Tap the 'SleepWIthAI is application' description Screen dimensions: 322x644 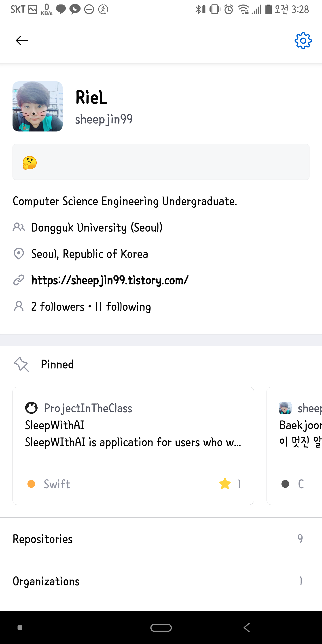click(x=133, y=442)
